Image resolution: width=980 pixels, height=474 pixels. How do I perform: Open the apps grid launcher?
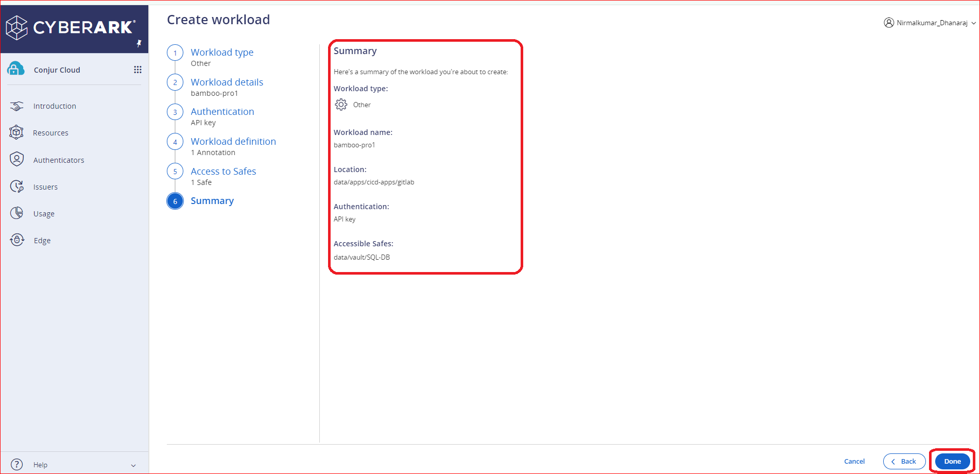coord(137,70)
